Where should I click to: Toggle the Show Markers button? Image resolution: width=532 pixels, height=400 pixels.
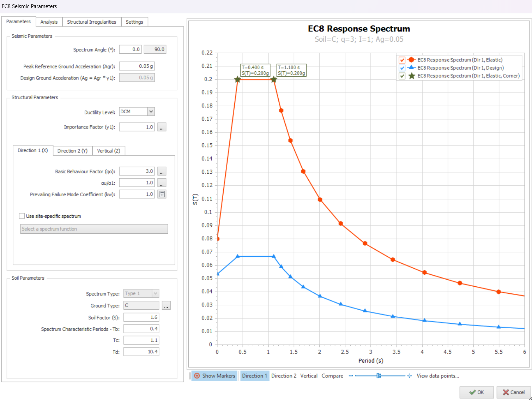214,376
